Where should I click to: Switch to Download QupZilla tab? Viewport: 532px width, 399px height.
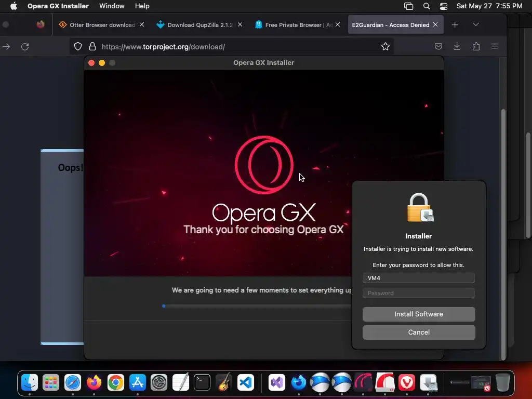199,25
